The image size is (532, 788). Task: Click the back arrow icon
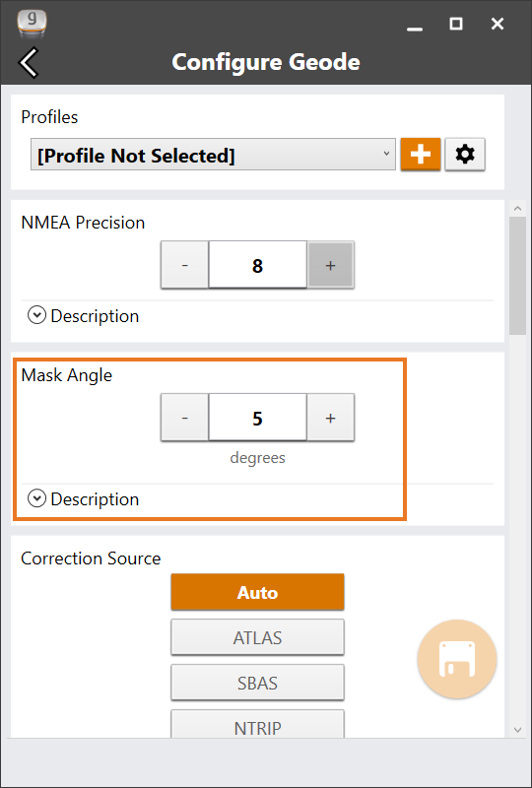(x=29, y=63)
